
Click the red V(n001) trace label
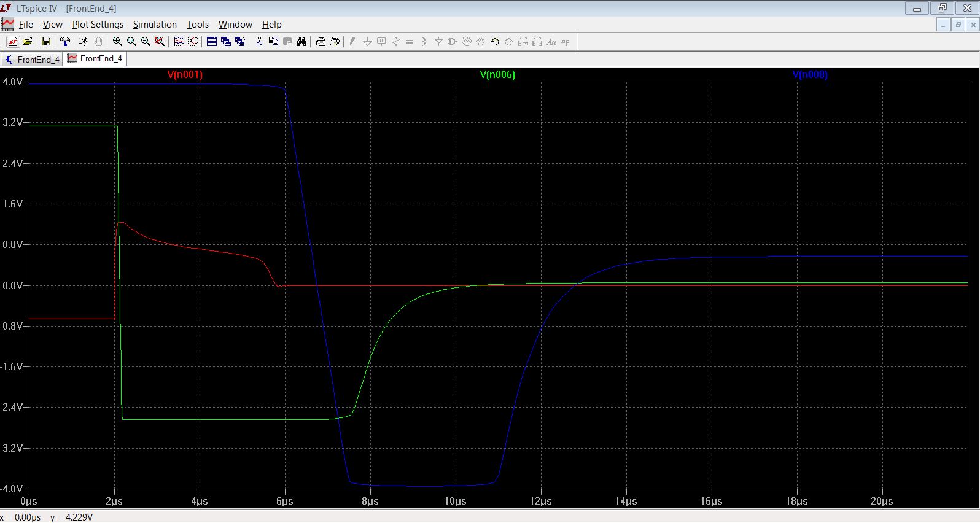pos(185,75)
